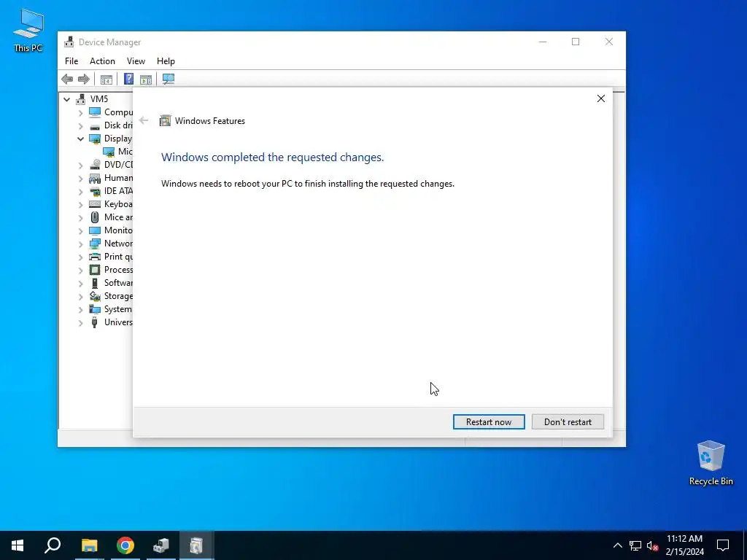Open File Explorer from taskbar
Viewport: 747px width, 560px height.
pyautogui.click(x=89, y=545)
